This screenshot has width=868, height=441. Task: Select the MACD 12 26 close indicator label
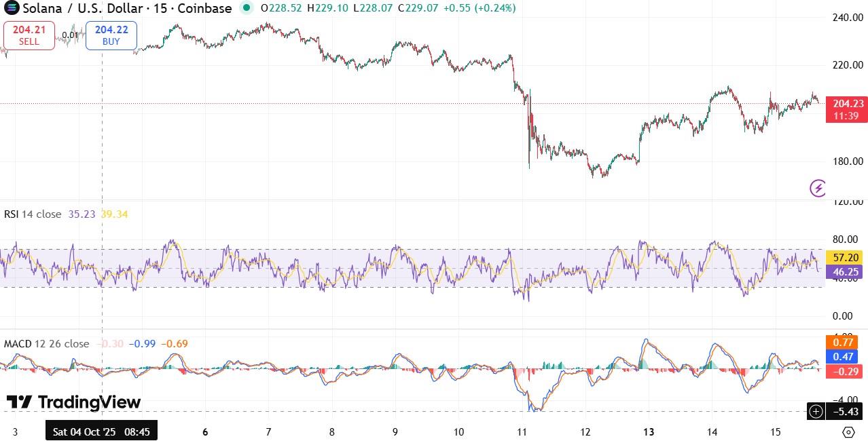point(47,344)
